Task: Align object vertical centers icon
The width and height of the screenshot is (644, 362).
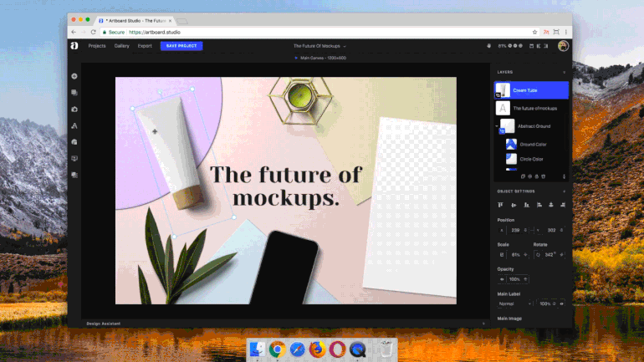Action: click(x=514, y=205)
